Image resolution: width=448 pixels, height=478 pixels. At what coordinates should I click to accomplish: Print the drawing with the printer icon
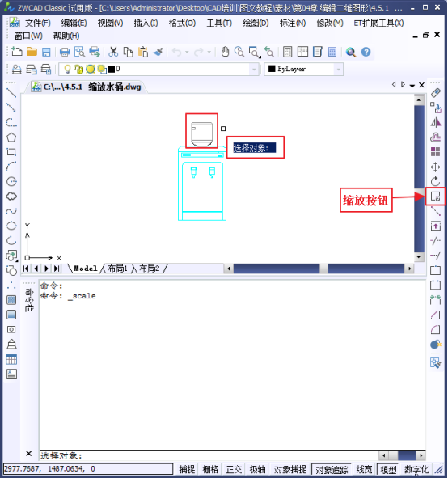[65, 52]
